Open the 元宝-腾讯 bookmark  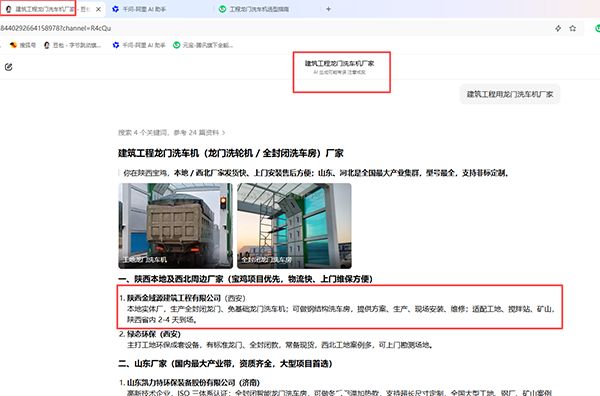pyautogui.click(x=203, y=45)
